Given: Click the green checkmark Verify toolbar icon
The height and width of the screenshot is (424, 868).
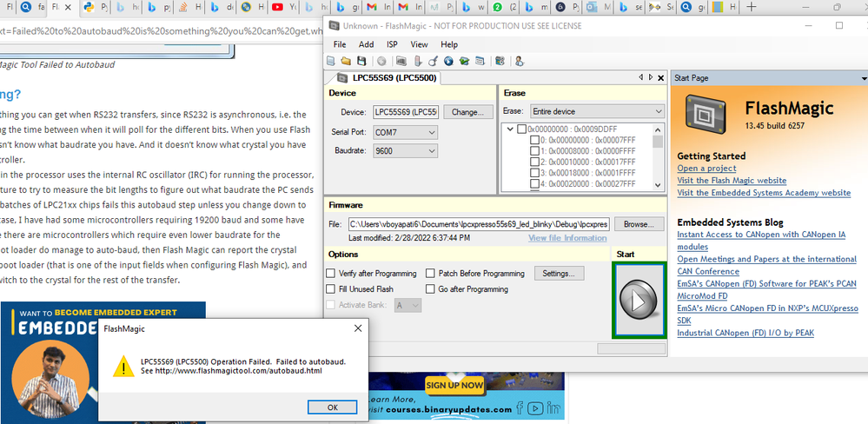Looking at the screenshot, I should 465,61.
